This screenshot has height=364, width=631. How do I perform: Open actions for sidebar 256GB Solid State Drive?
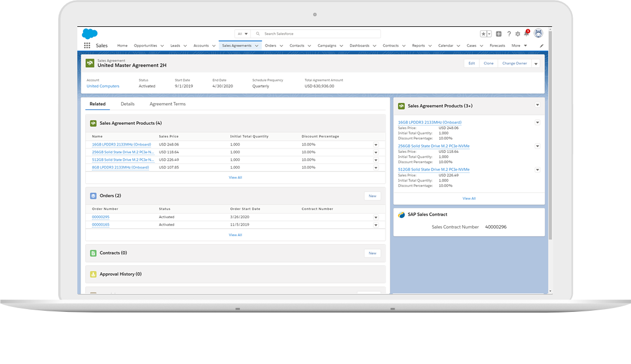537,146
